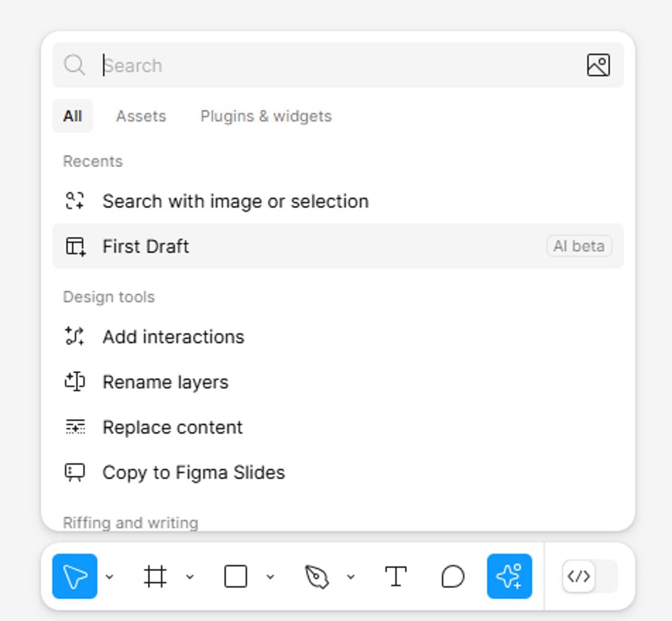This screenshot has width=672, height=621.
Task: Click the search magnifier icon
Action: point(74,65)
